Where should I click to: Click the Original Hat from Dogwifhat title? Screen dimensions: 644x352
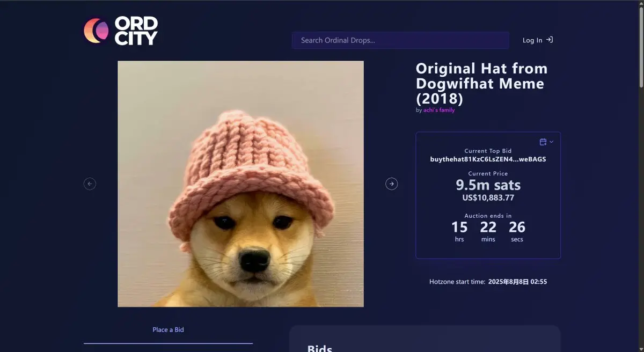click(481, 84)
